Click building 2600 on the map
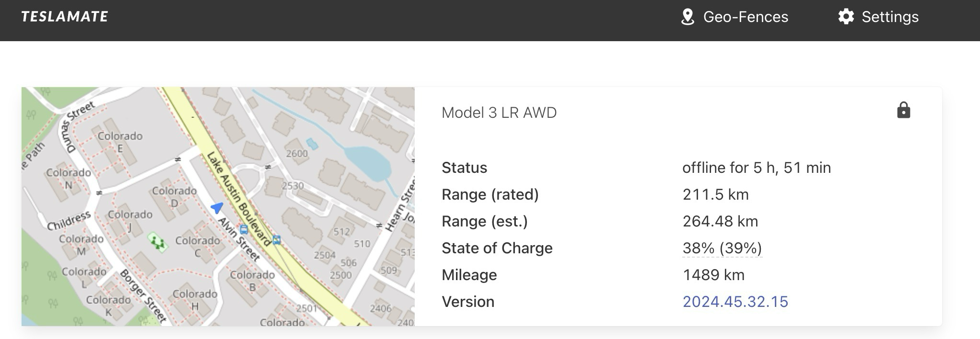 pos(297,153)
